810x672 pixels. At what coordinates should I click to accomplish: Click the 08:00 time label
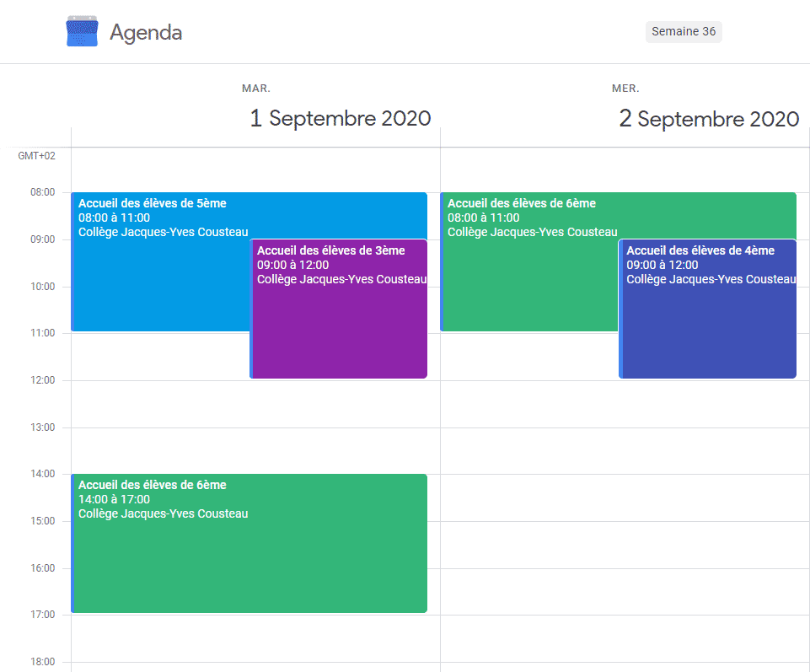click(x=42, y=192)
